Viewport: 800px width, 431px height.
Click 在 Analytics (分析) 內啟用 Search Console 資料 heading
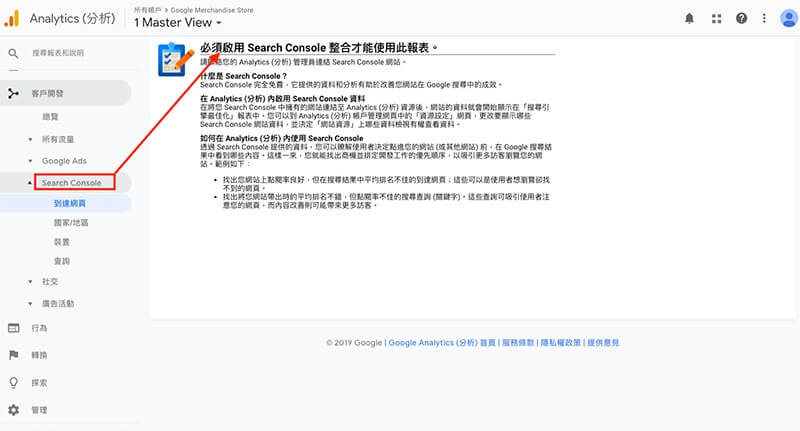pyautogui.click(x=283, y=98)
